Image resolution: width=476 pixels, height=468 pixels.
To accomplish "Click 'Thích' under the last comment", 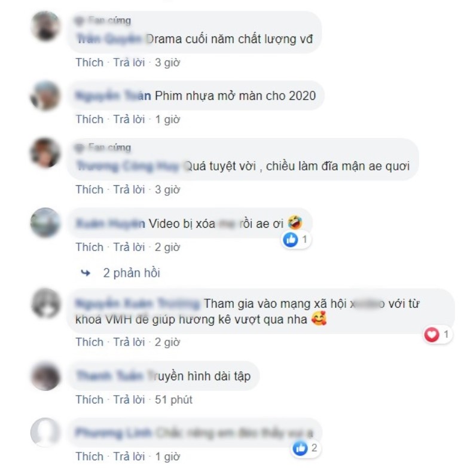I will point(90,457).
